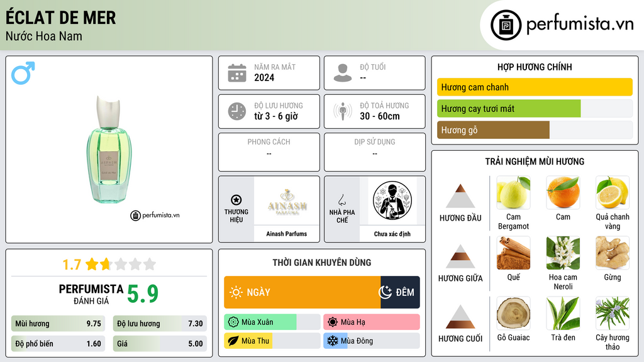This screenshot has height=362, width=644.
Task: Click the perfumista.vn site name text
Action: click(580, 25)
